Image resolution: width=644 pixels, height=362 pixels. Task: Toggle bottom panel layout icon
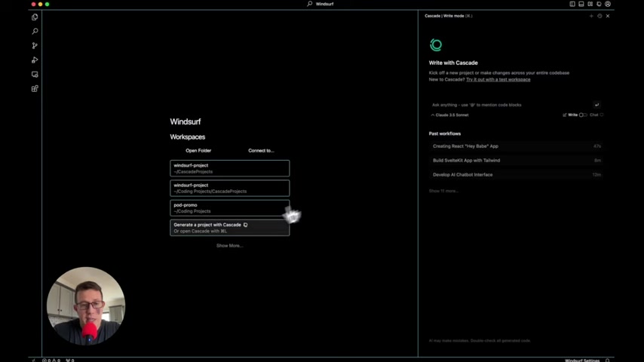point(581,4)
